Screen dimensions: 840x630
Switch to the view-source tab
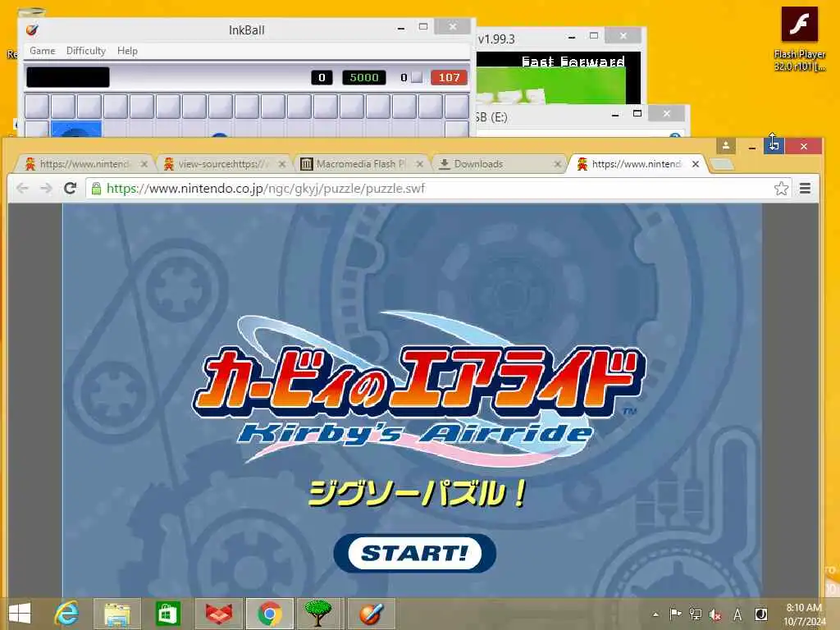pos(223,164)
